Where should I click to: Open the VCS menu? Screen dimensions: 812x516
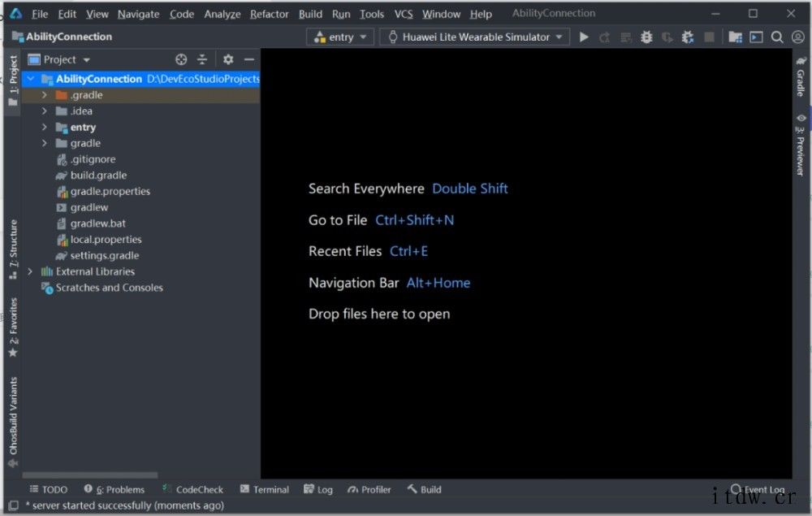404,14
